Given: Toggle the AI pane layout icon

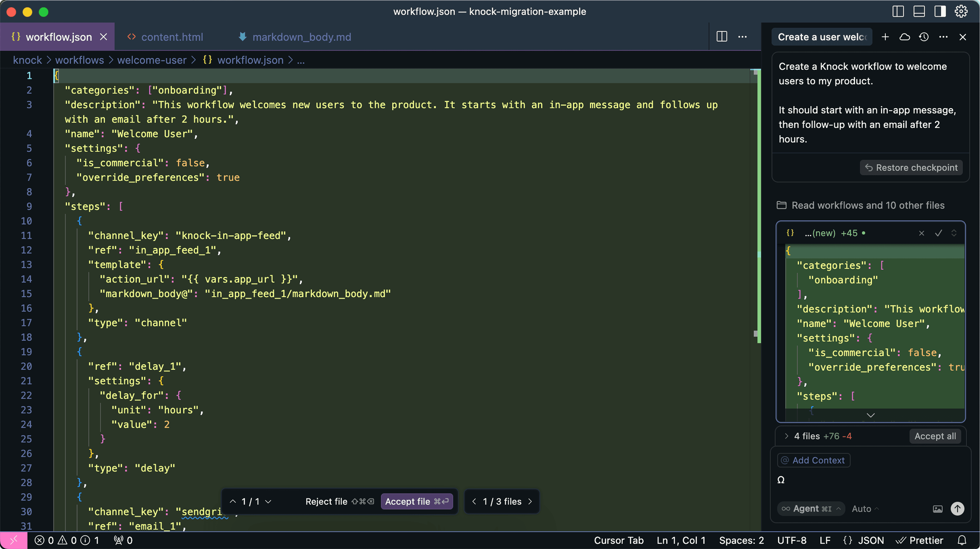Looking at the screenshot, I should 940,11.
